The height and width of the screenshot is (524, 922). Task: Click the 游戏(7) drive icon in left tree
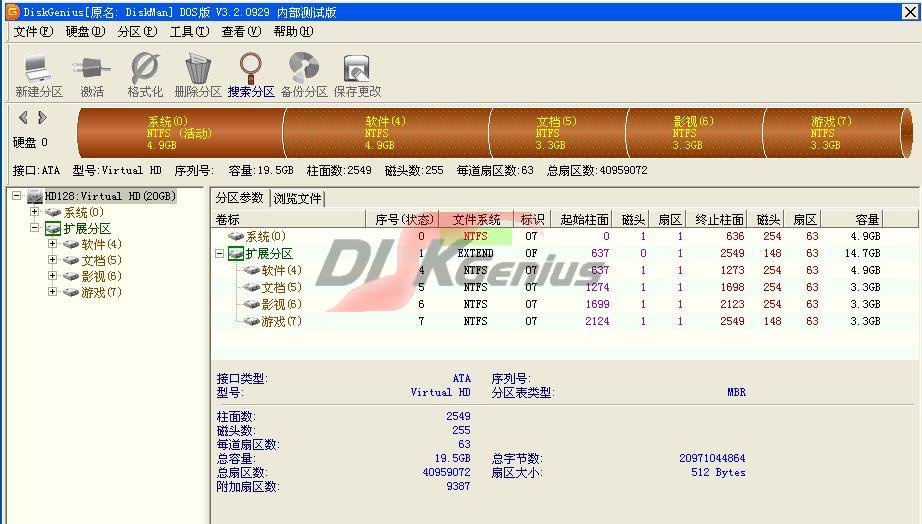pyautogui.click(x=71, y=292)
